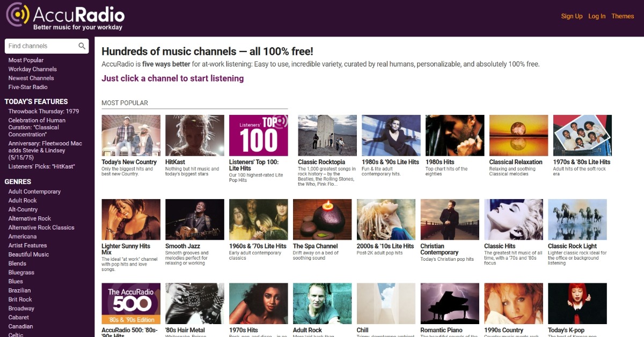Select the Bluegrass genre link

[21, 273]
